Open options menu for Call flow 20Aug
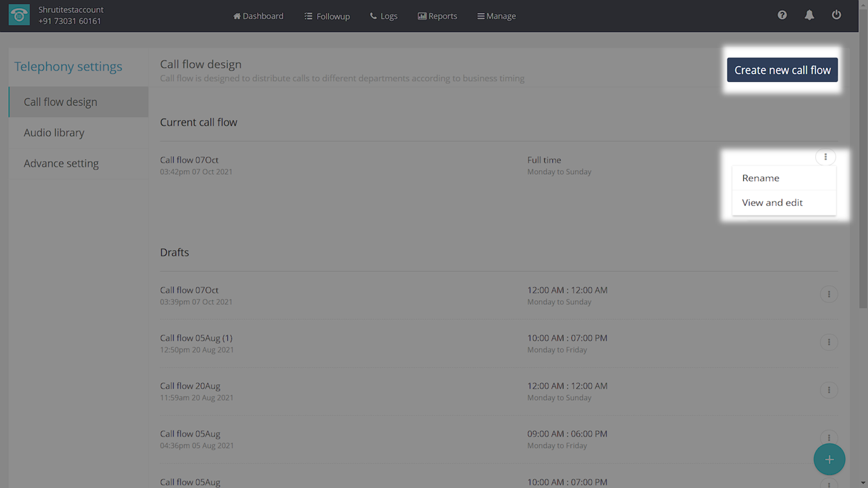This screenshot has width=868, height=488. (x=829, y=390)
